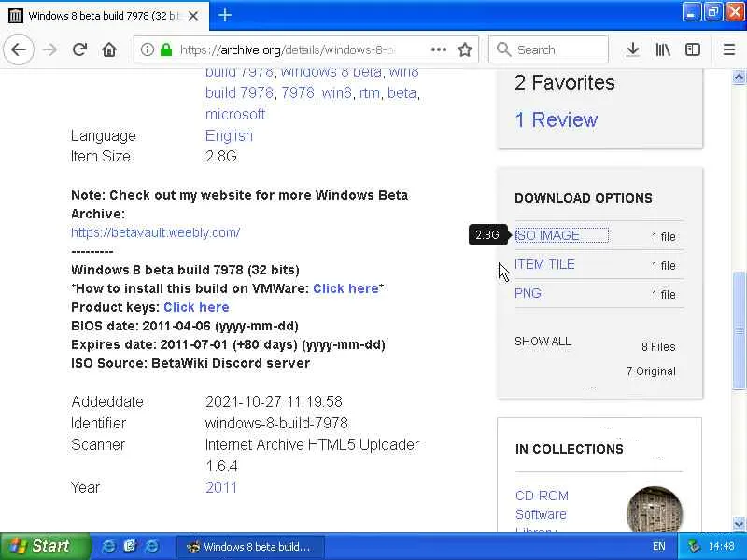Click the first quick launch Internet Explorer icon

tap(108, 546)
